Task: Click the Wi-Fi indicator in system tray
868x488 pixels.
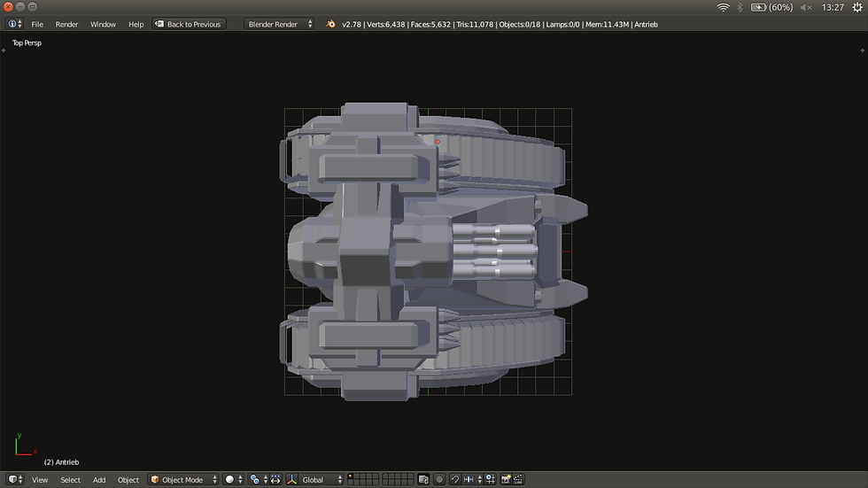Action: (724, 7)
